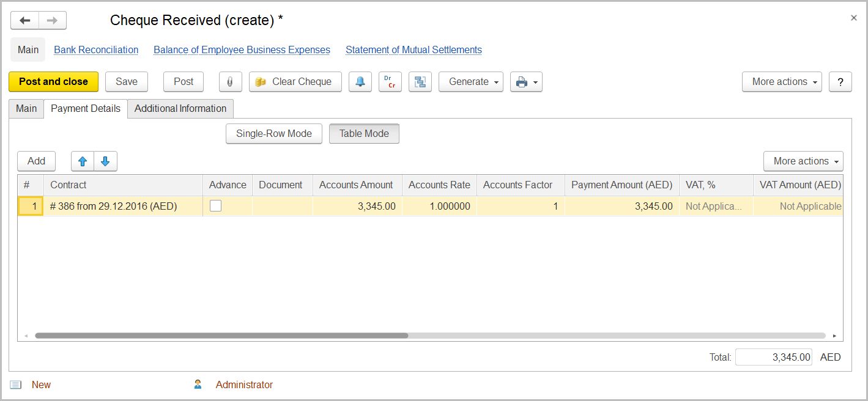Click the Administrator user icon
Screen dimensions: 868x401
(197, 384)
